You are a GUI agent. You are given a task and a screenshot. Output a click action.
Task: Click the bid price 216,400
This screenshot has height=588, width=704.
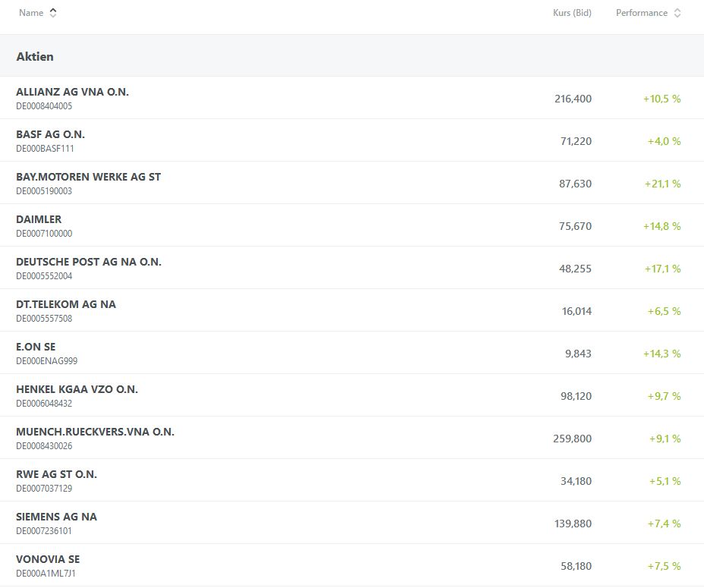(x=573, y=99)
